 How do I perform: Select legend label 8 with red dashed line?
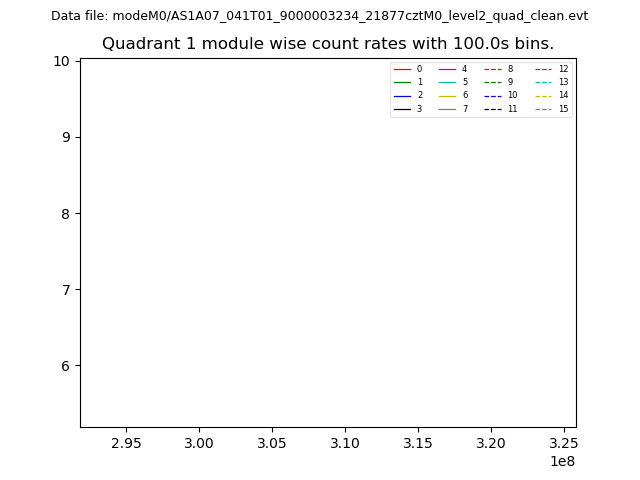point(510,69)
